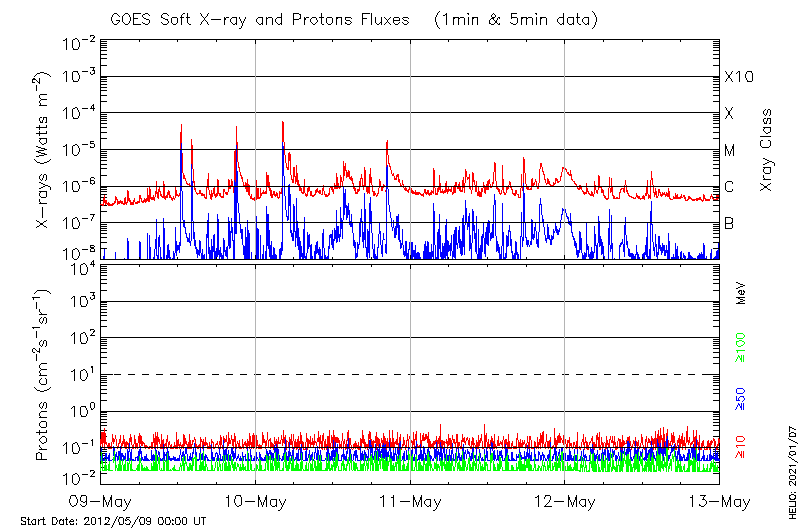
Task: Click the vertical 'Xray Class' axis title
Action: [767, 150]
